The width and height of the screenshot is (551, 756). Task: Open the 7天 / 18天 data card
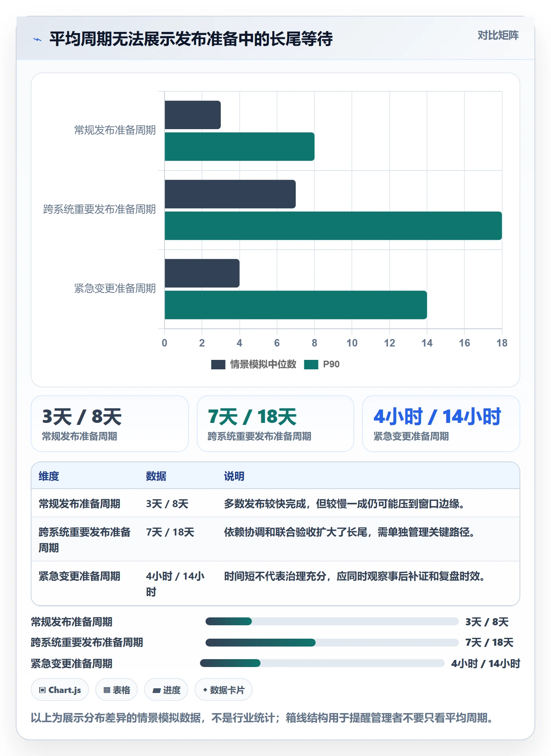click(x=275, y=424)
